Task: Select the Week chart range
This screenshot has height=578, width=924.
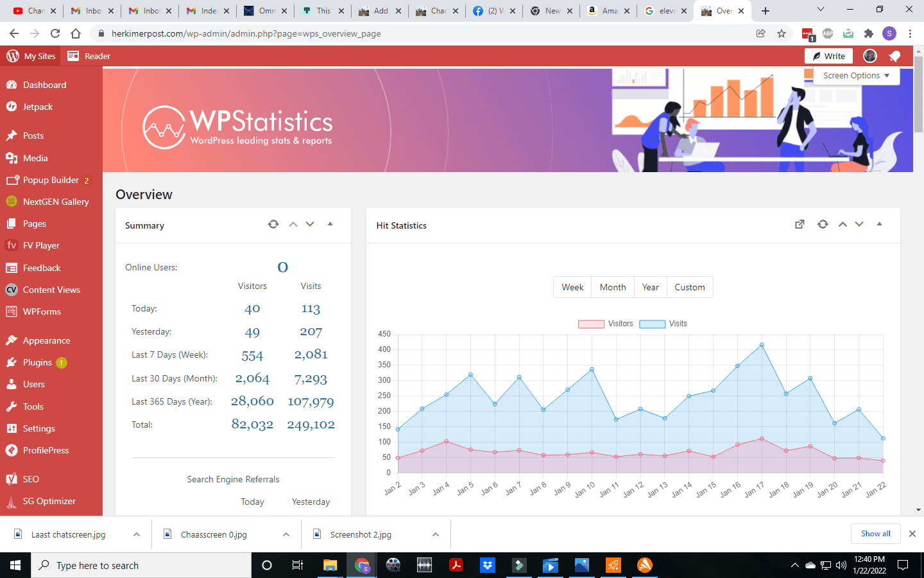Action: coord(572,287)
